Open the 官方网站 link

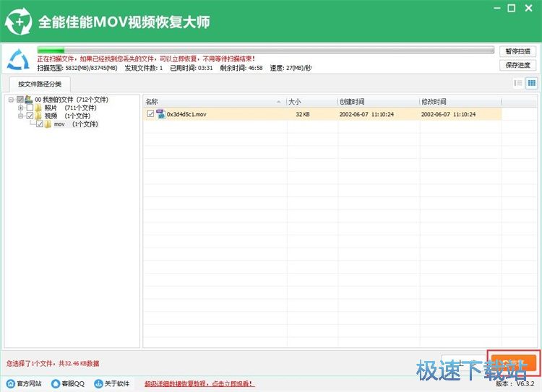tap(30, 383)
